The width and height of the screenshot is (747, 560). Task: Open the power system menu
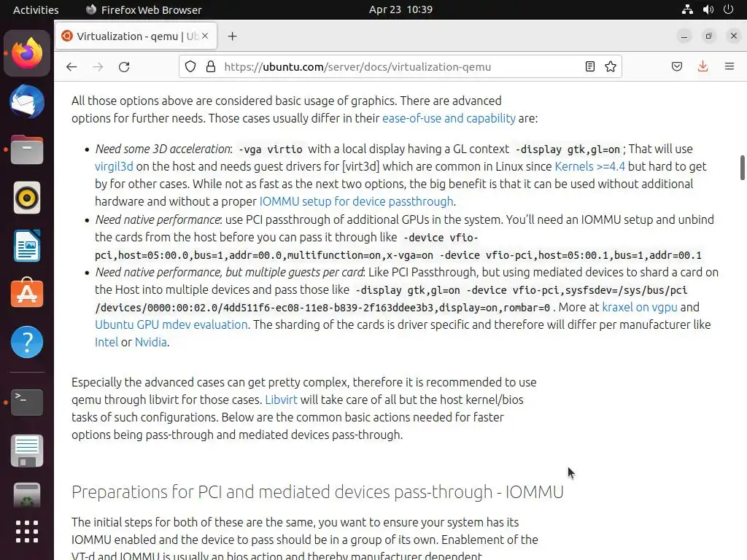pos(728,9)
